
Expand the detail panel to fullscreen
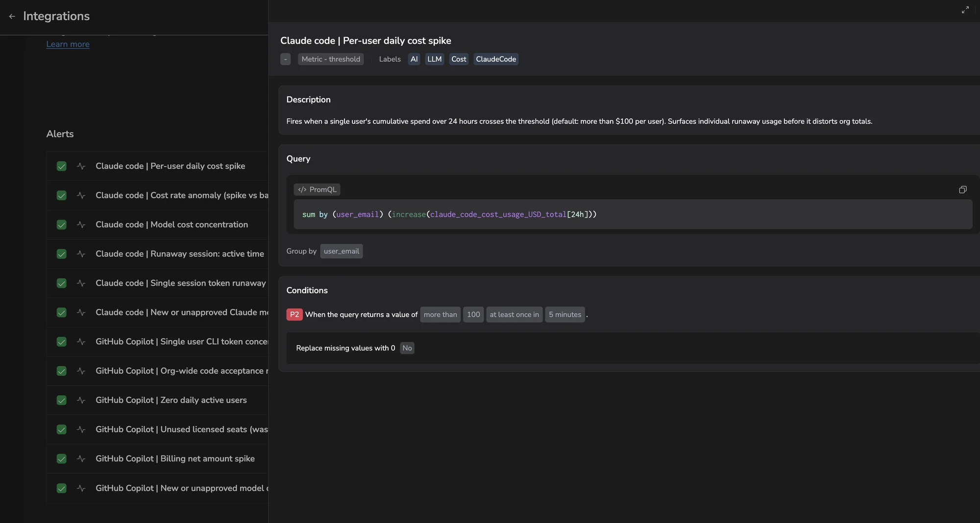965,10
